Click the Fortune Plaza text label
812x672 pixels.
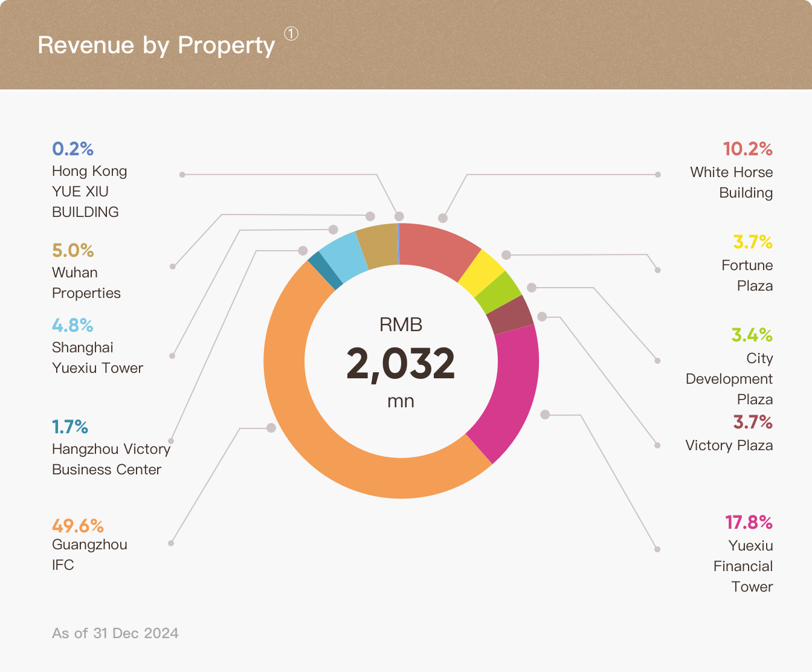[x=747, y=276]
